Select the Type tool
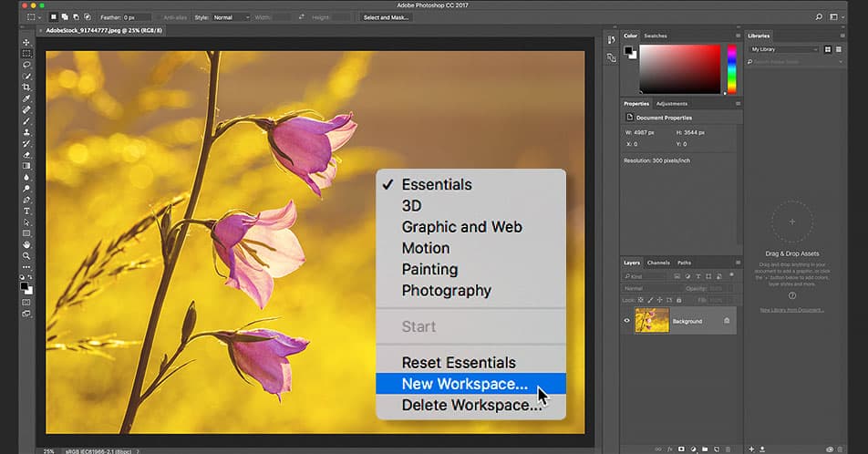 click(x=26, y=211)
